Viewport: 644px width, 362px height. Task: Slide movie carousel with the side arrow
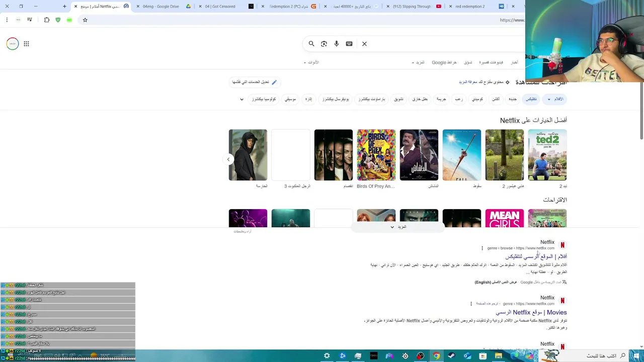[x=228, y=159]
